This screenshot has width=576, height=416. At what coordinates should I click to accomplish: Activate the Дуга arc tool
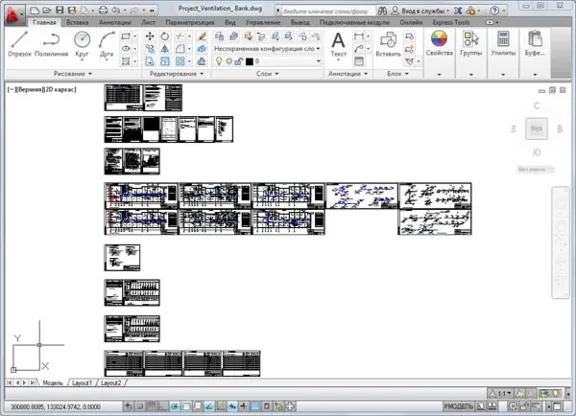(x=107, y=44)
